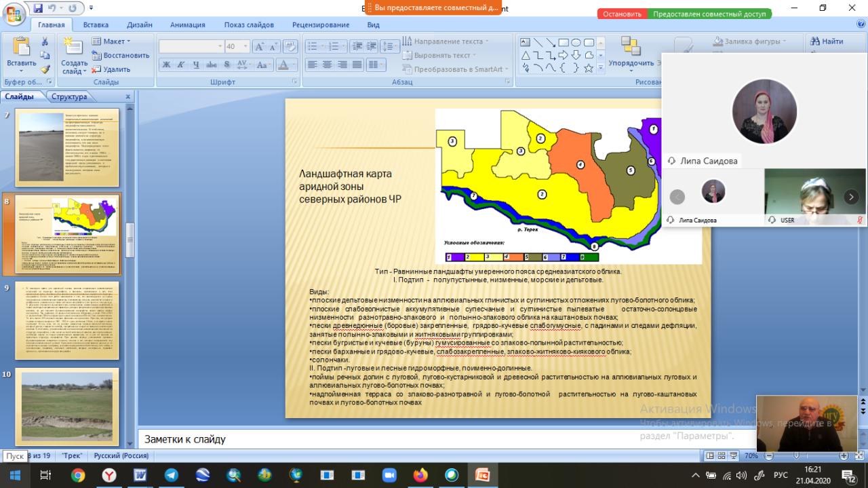Image resolution: width=868 pixels, height=488 pixels.
Task: Decrease font size with smaller A icon
Action: (274, 47)
